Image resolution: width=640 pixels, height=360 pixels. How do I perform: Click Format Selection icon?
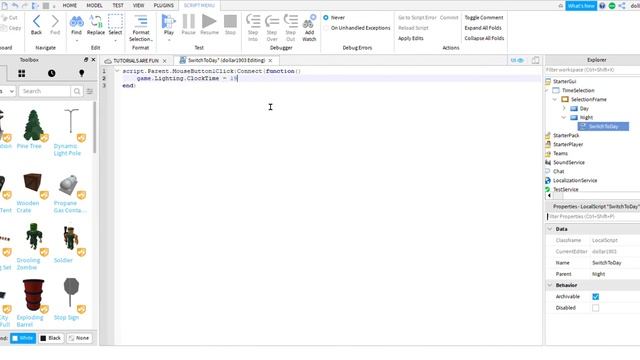coord(141,21)
